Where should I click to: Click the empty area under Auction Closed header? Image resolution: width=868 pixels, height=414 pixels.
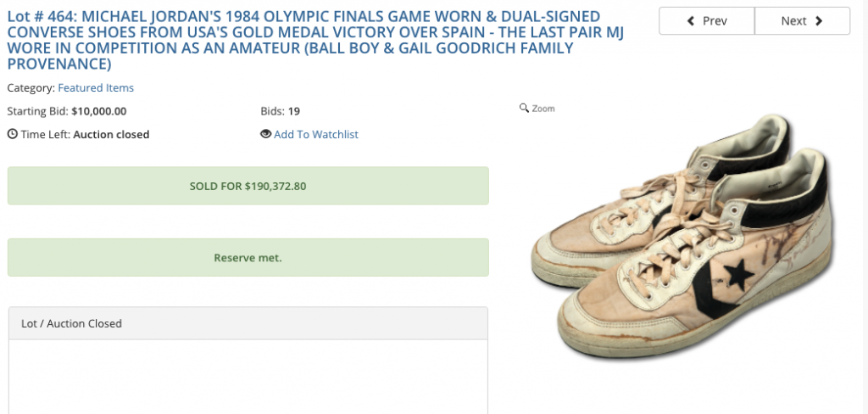pyautogui.click(x=248, y=378)
